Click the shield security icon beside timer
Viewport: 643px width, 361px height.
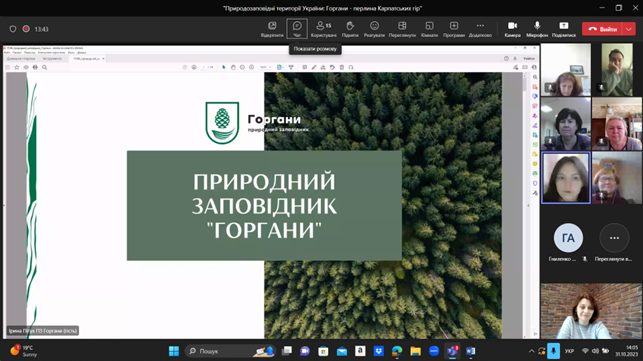(13, 29)
